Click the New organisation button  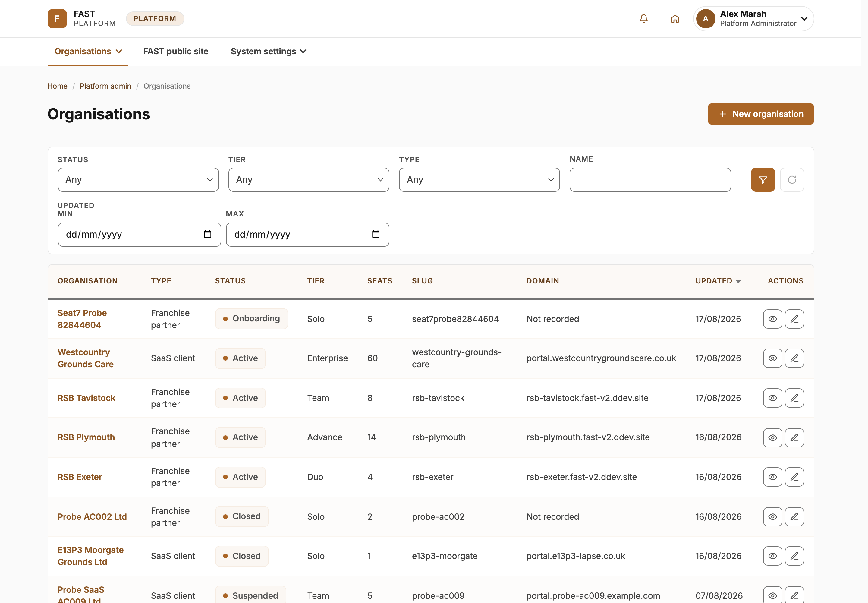click(761, 114)
